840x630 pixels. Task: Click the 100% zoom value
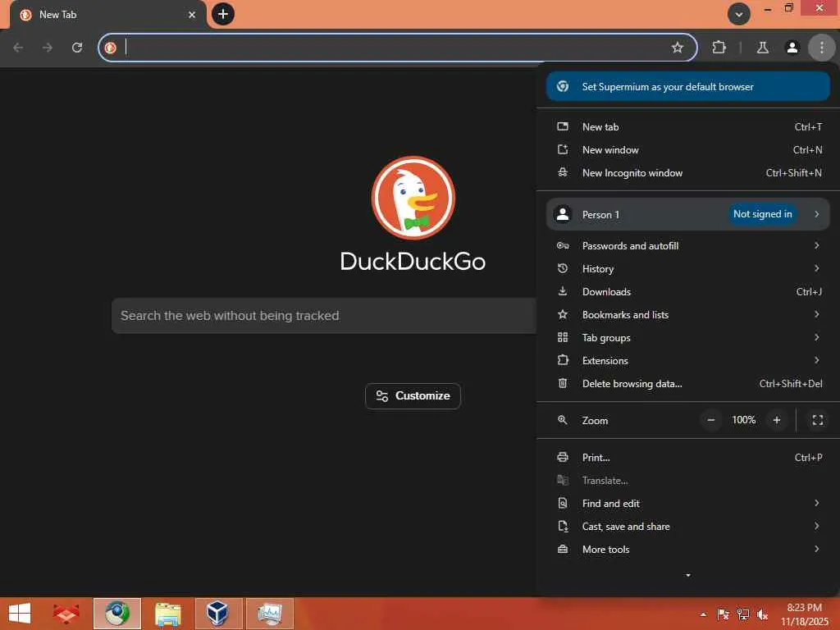tap(743, 420)
